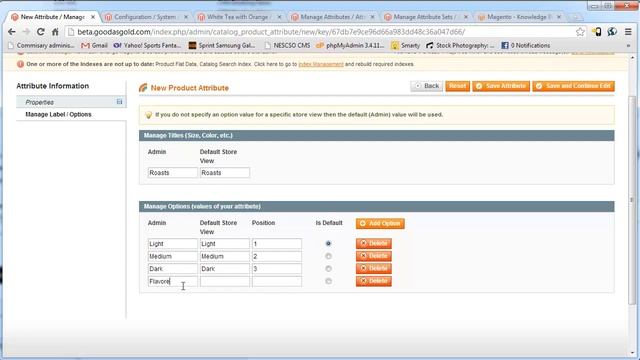
Task: Click the empty Position field in Flavored row
Action: [277, 281]
